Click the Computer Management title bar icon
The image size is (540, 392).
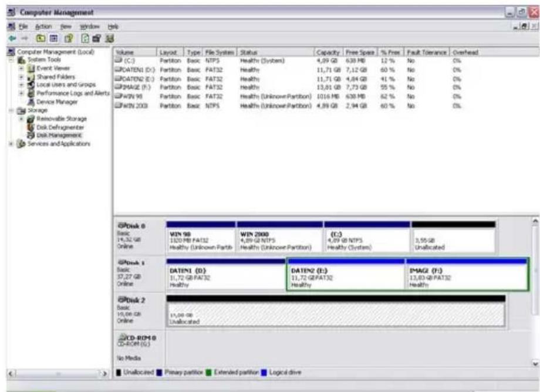pos(11,12)
